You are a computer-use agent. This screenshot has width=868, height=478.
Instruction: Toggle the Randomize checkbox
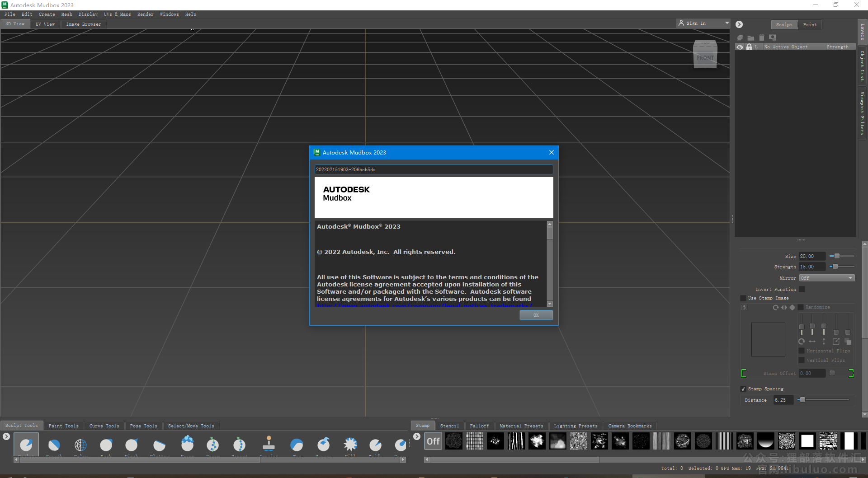point(801,307)
